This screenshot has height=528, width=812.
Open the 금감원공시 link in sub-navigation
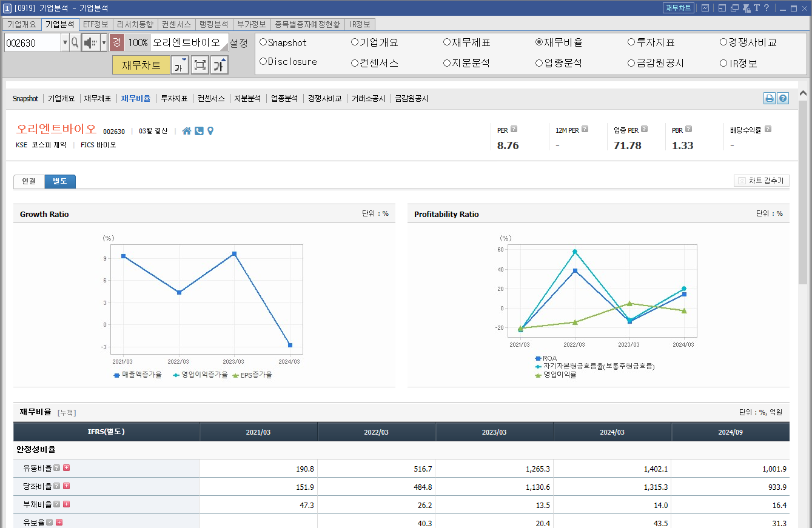(x=411, y=98)
